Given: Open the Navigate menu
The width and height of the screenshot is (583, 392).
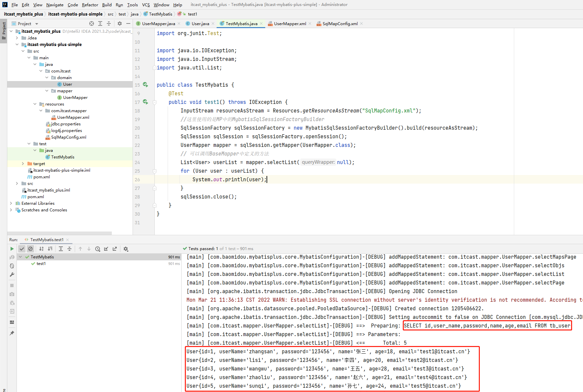Looking at the screenshot, I should pos(55,5).
